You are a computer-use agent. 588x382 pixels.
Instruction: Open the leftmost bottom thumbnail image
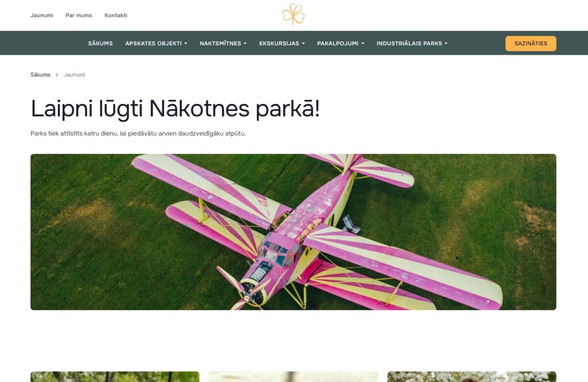click(x=115, y=377)
